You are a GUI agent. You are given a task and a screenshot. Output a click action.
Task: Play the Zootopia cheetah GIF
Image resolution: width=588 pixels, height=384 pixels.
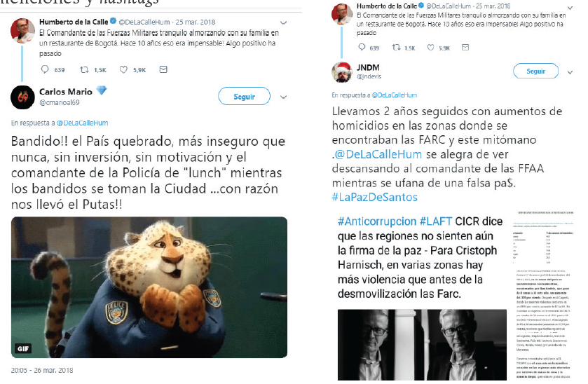pyautogui.click(x=149, y=287)
